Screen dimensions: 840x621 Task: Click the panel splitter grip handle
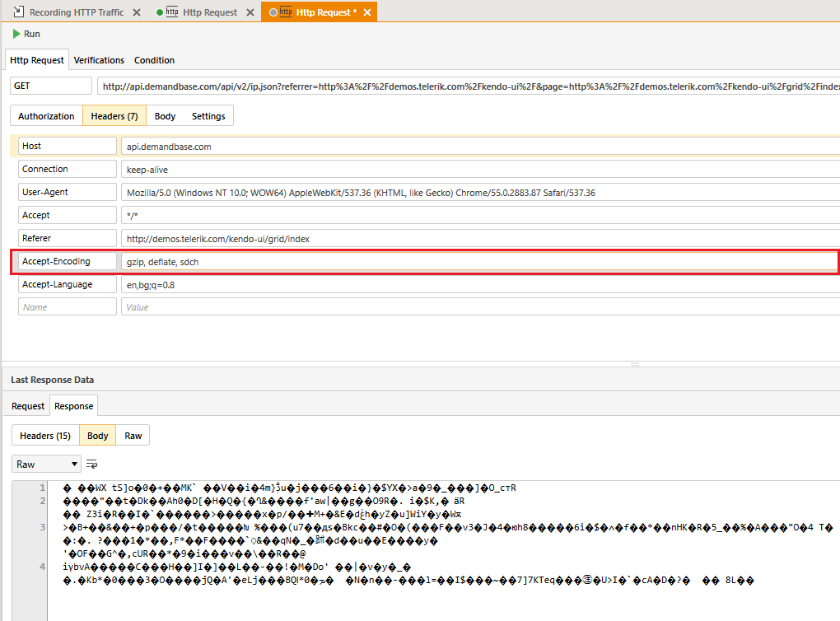[x=635, y=364]
